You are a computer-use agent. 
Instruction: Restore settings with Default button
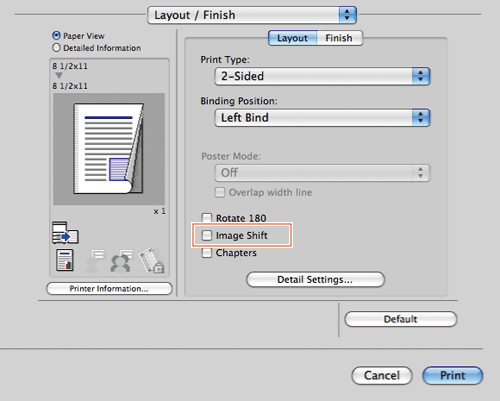[x=401, y=319]
